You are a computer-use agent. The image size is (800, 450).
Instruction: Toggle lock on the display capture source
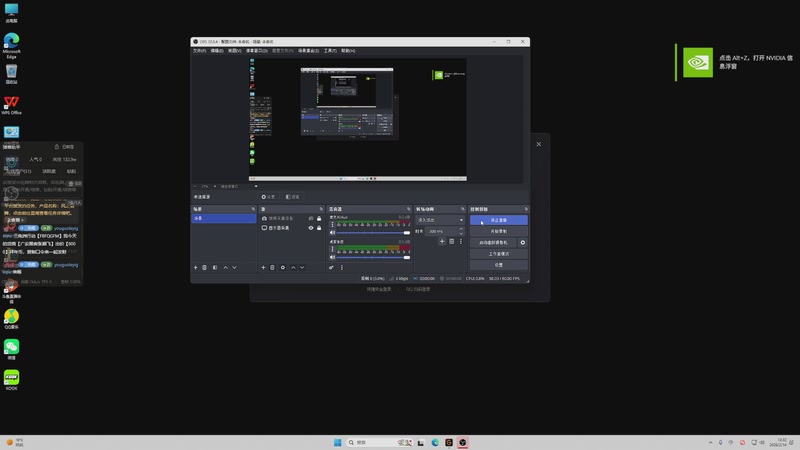[319, 228]
